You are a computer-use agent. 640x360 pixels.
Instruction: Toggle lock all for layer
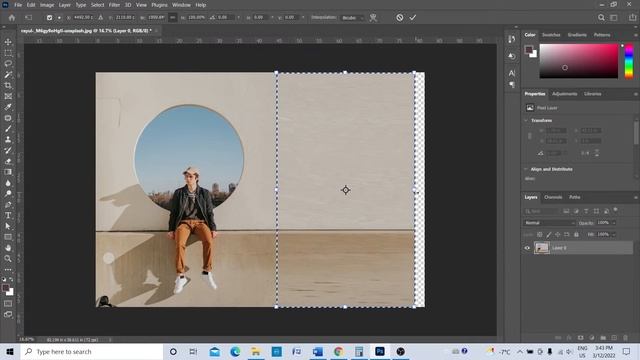click(x=576, y=235)
